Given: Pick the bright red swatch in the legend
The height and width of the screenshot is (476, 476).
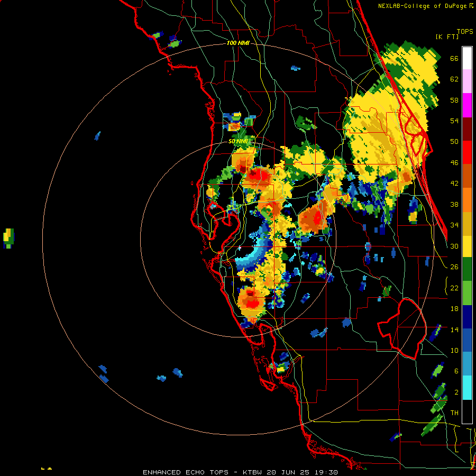Looking at the screenshot, I should [467, 152].
